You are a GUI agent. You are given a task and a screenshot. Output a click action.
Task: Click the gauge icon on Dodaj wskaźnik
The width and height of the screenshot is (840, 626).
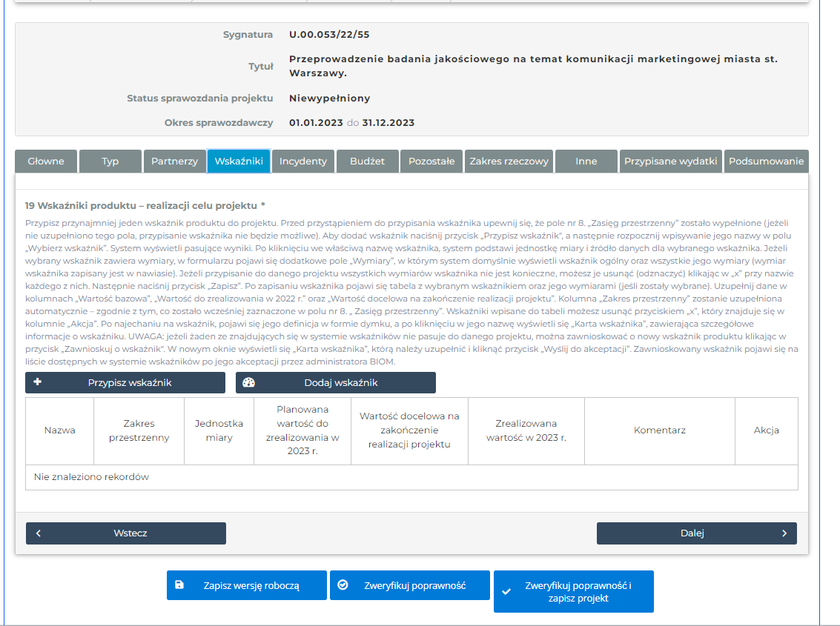pyautogui.click(x=248, y=382)
